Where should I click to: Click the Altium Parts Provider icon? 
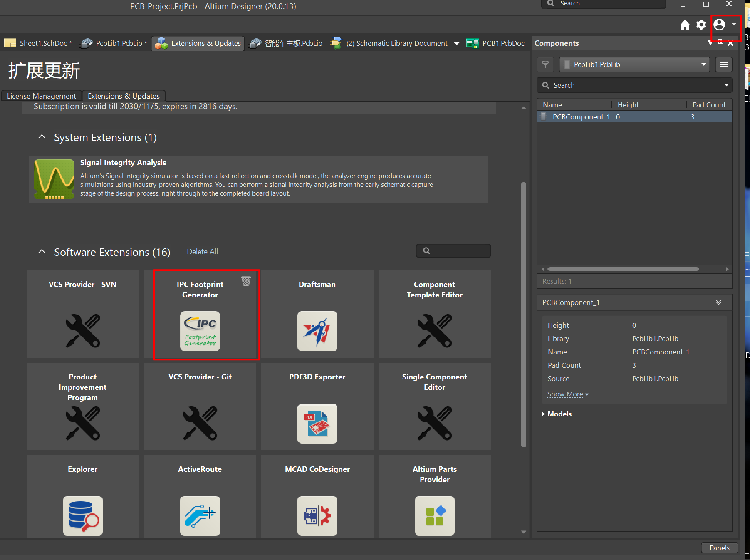click(435, 516)
